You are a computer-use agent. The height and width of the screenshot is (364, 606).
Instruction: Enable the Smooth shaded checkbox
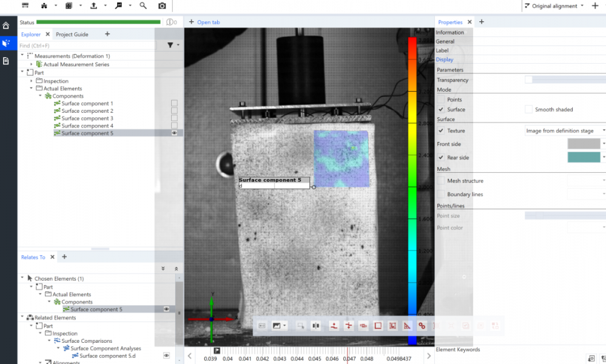[x=529, y=109]
